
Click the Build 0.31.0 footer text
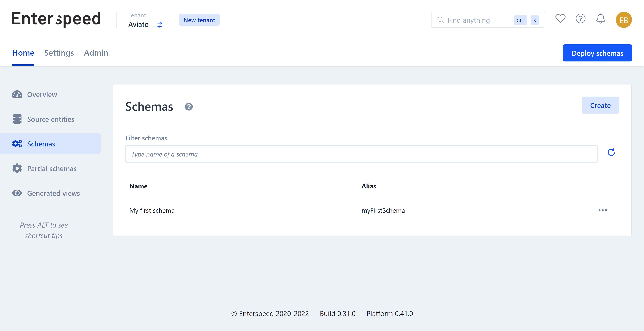pos(337,314)
